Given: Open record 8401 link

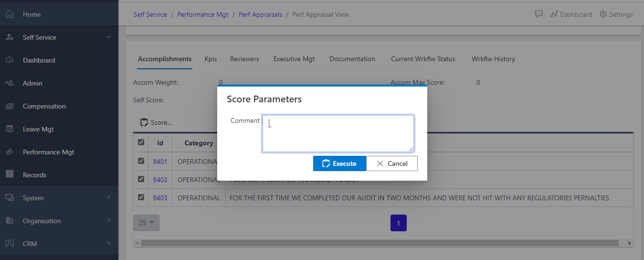Looking at the screenshot, I should tap(160, 162).
